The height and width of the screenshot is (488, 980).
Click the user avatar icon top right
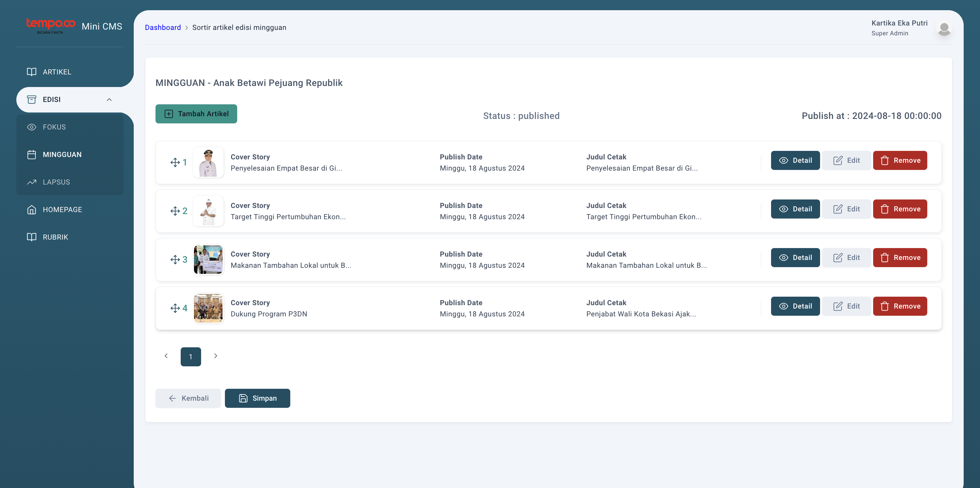(944, 29)
